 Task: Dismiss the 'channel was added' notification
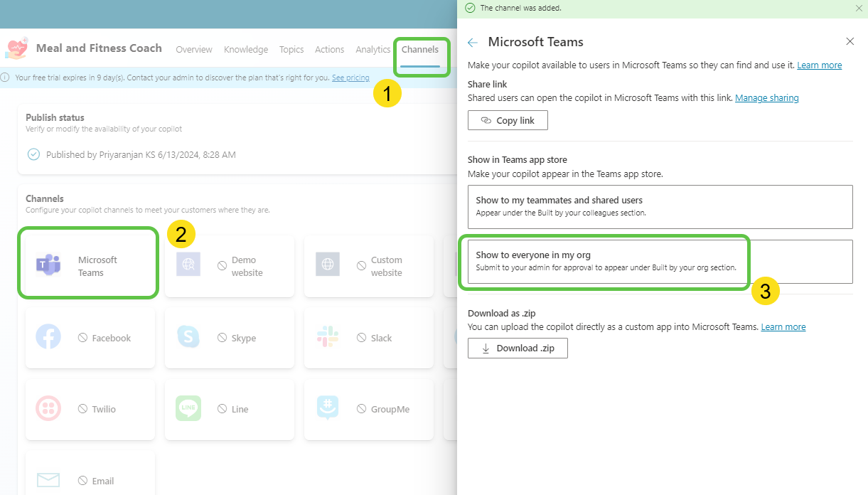(x=858, y=9)
